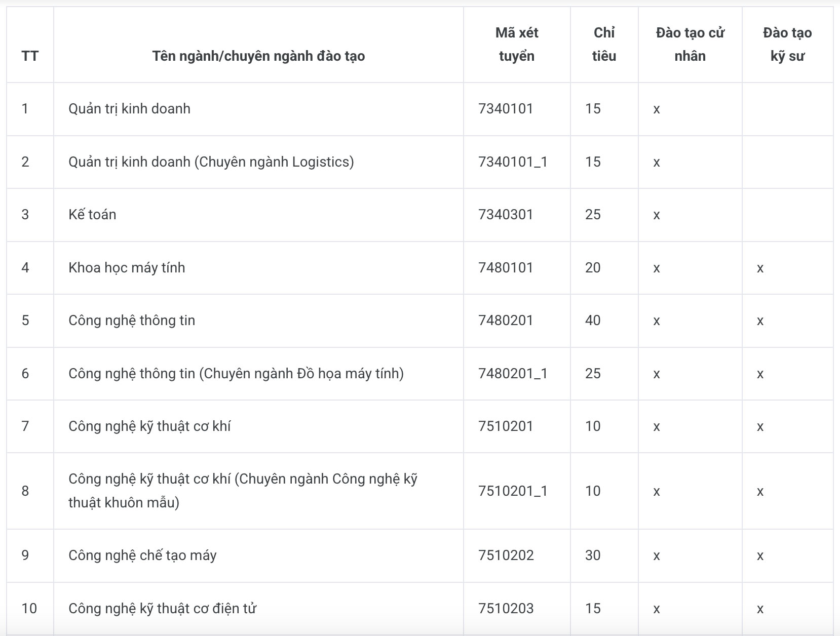Select code 7480201 for Công nghệ thông tin
840x636 pixels.
[x=506, y=321]
